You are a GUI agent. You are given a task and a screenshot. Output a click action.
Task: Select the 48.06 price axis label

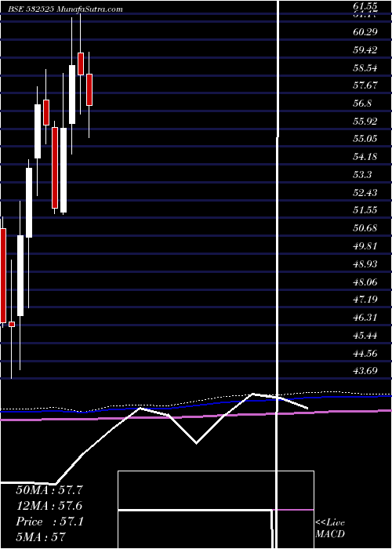365,282
